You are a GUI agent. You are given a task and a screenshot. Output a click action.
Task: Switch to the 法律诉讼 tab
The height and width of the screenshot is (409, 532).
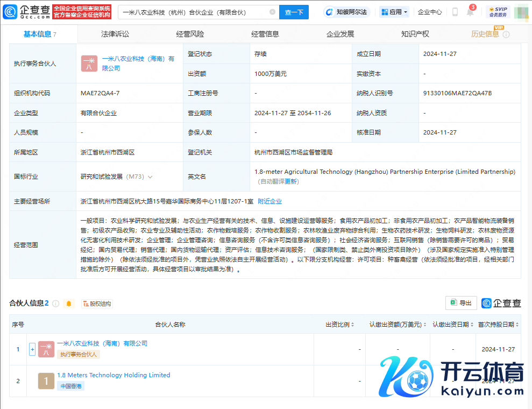(x=115, y=34)
